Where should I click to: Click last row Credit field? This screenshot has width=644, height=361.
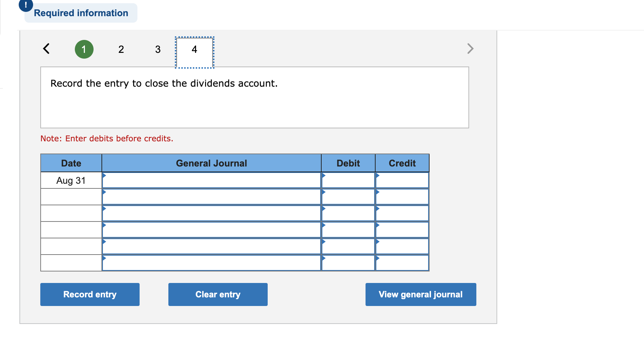(402, 263)
